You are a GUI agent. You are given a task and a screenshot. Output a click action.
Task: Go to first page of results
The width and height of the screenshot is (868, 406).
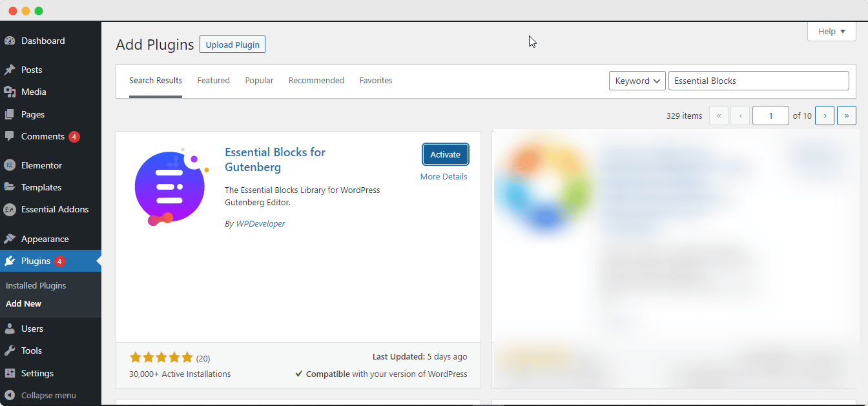point(719,116)
